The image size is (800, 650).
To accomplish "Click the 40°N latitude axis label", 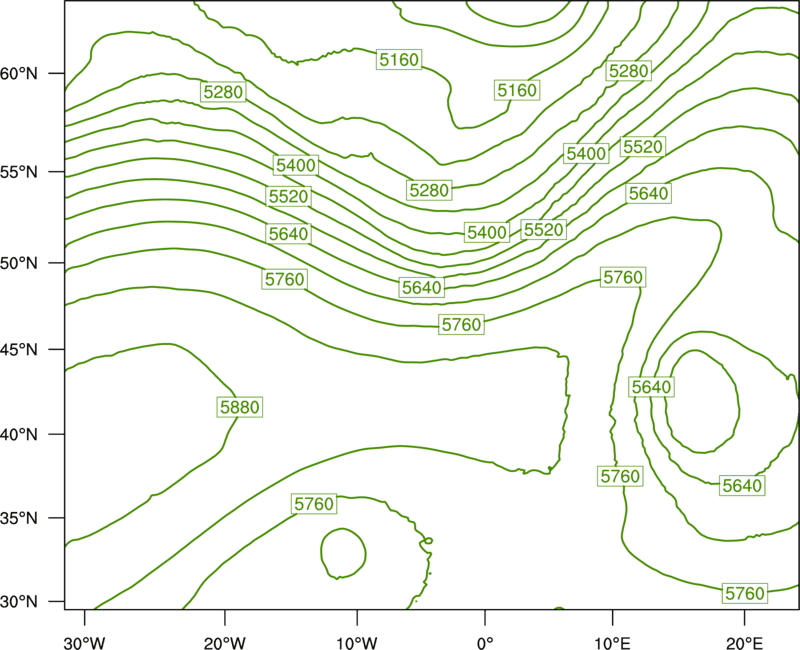I will (x=19, y=435).
